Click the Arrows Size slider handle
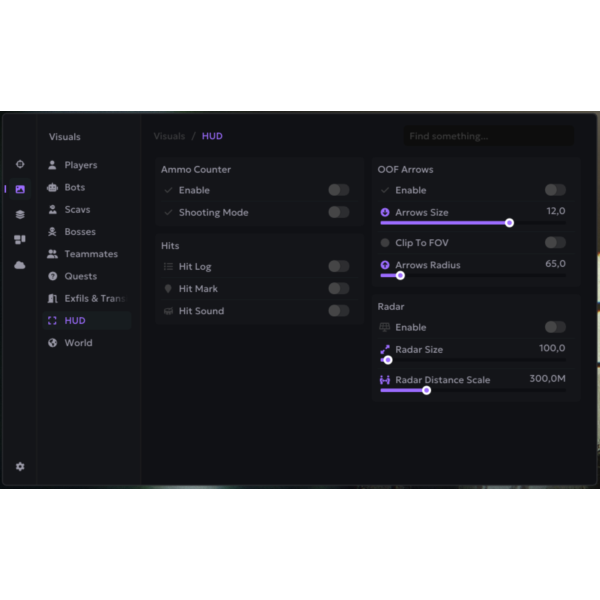Screen dimensions: 600x600 (x=509, y=223)
